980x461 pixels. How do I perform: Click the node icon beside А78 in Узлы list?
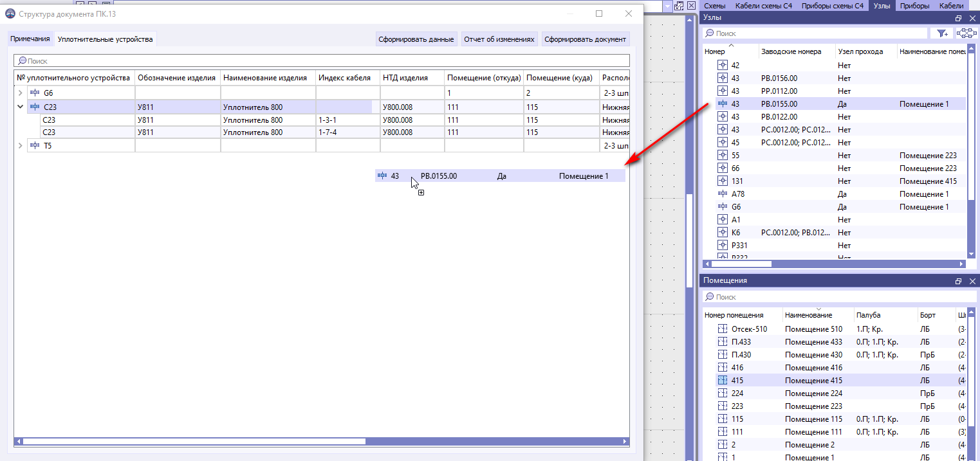(x=721, y=194)
